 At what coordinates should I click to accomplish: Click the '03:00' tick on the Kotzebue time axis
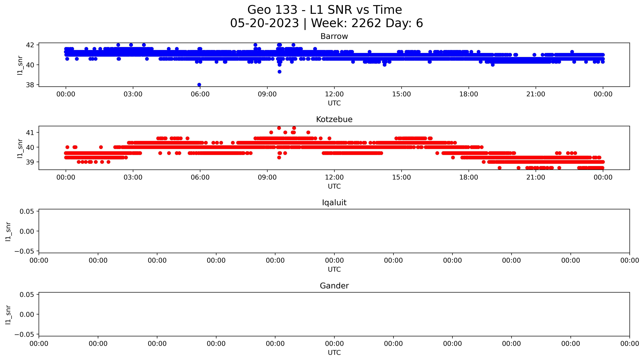[x=133, y=177]
